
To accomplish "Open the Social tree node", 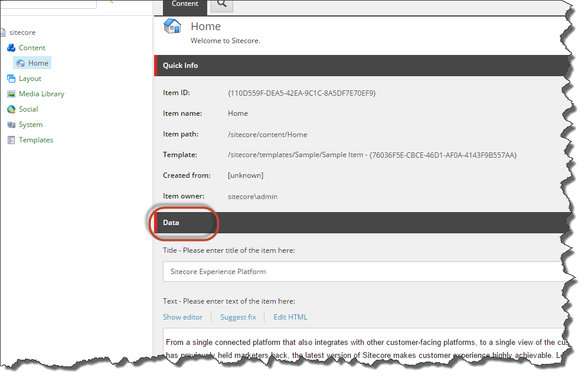I will click(x=28, y=109).
